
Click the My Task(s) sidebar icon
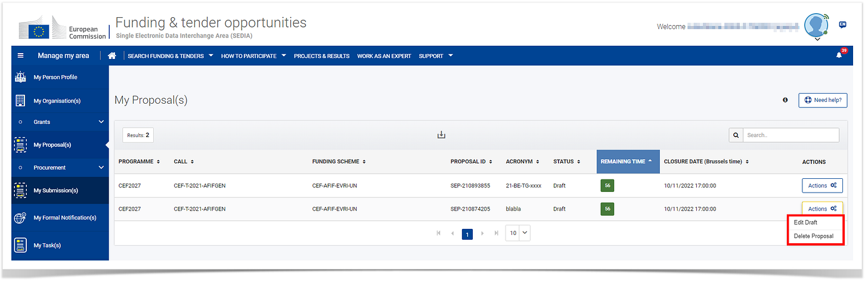(x=20, y=245)
